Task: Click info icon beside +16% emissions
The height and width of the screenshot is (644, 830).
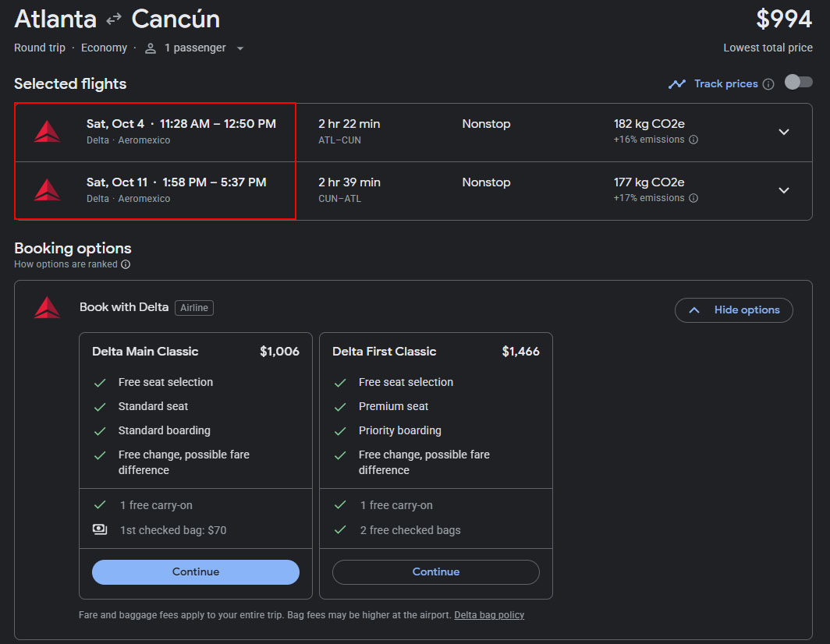Action: (693, 140)
